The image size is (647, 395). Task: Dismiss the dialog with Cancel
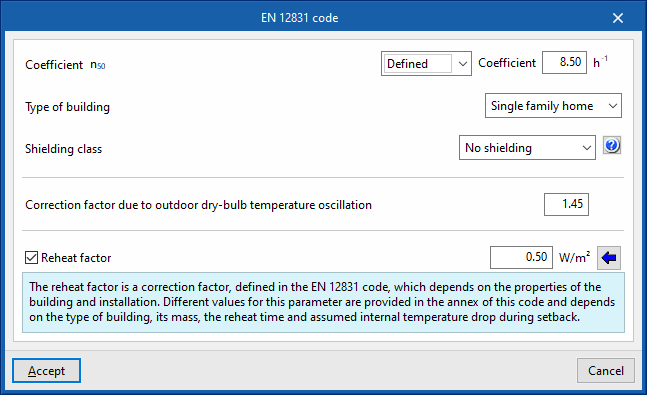pyautogui.click(x=605, y=371)
